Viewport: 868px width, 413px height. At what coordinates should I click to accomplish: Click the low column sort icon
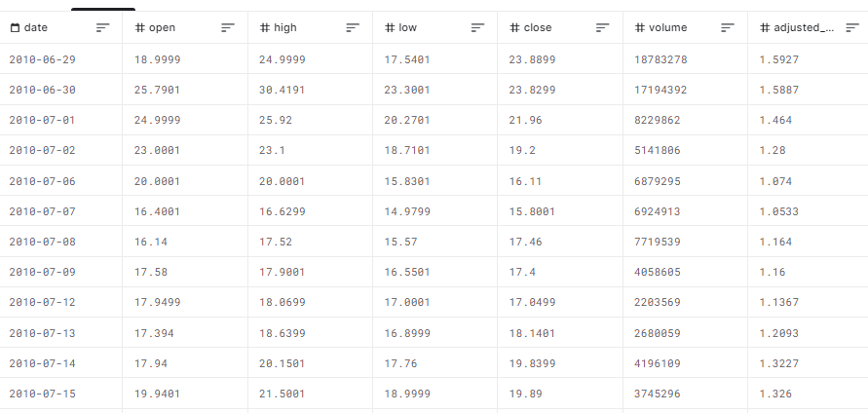click(x=477, y=28)
